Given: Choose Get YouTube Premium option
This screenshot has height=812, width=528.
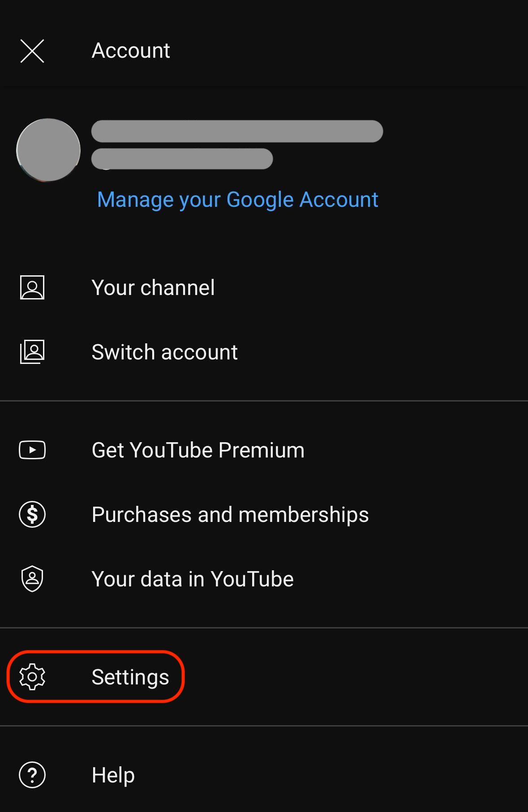Looking at the screenshot, I should pos(198,450).
